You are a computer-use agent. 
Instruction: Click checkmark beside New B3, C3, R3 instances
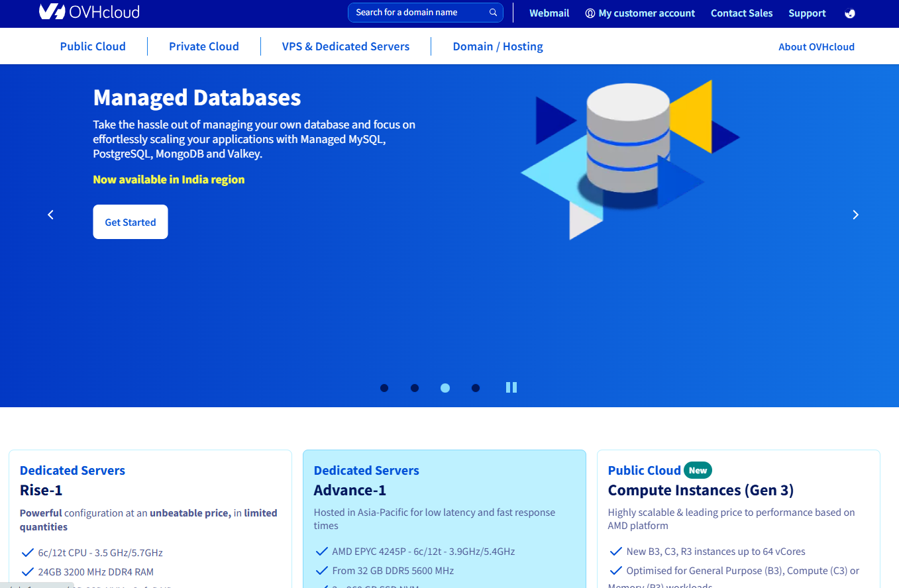[616, 551]
